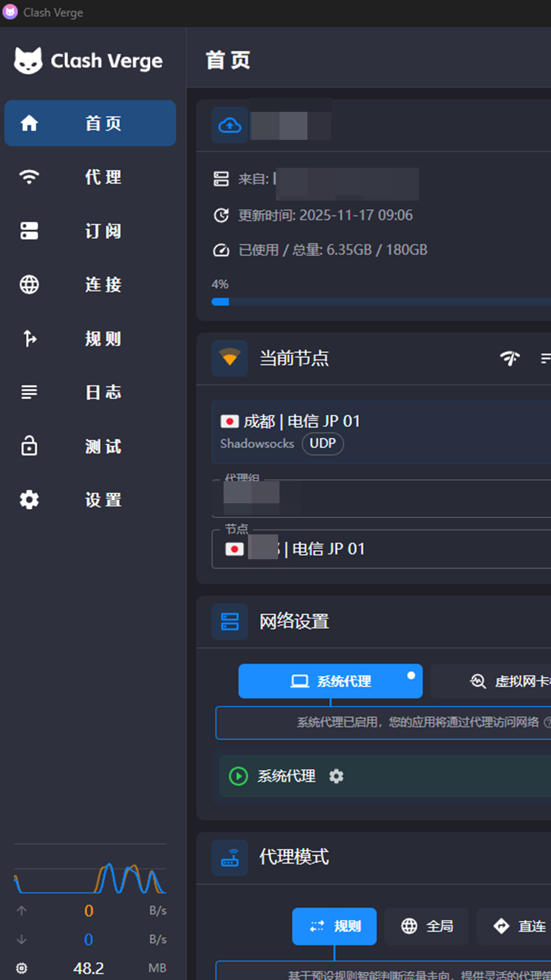Open the 首页 home navigation item

(90, 123)
